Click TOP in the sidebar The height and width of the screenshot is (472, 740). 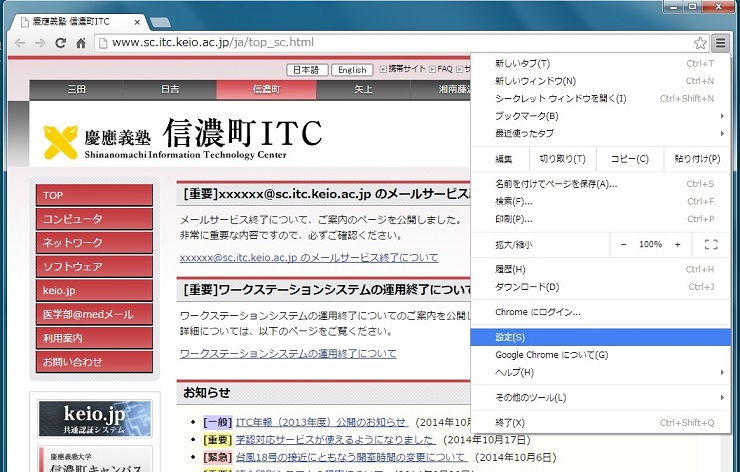tap(94, 195)
